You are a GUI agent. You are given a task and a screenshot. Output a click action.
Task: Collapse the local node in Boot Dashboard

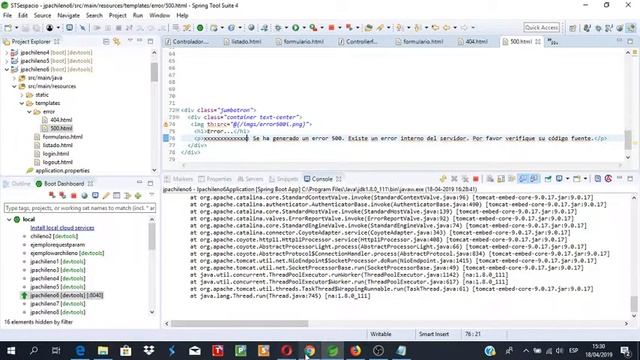pyautogui.click(x=9, y=220)
